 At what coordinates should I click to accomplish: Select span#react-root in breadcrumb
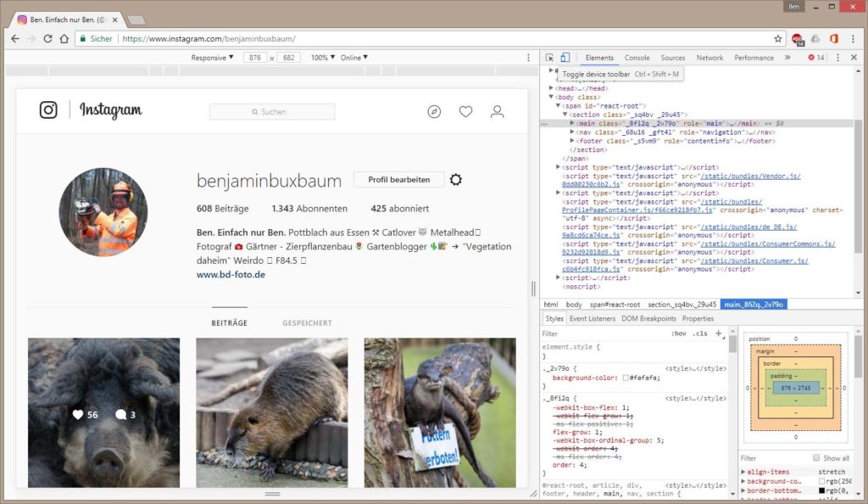point(615,305)
